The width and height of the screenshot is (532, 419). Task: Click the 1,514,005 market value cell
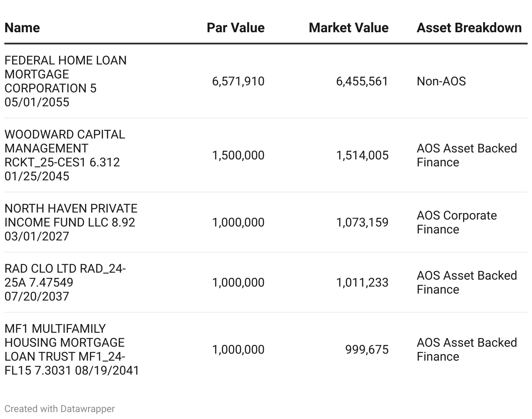coord(362,155)
